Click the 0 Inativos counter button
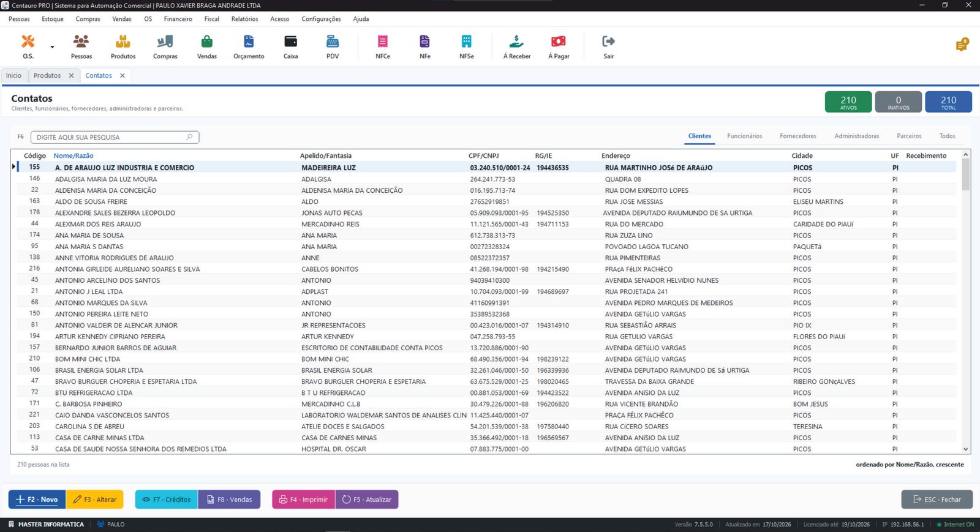This screenshot has height=532, width=980. pyautogui.click(x=899, y=102)
